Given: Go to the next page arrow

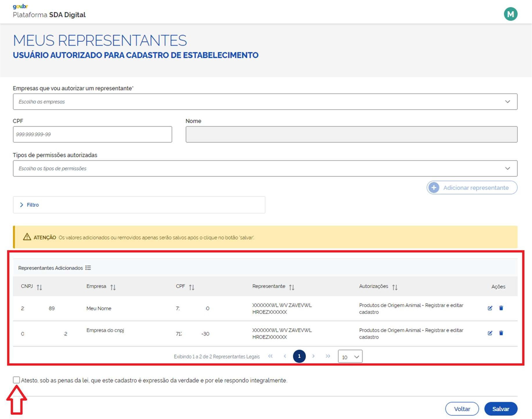Looking at the screenshot, I should (x=313, y=356).
